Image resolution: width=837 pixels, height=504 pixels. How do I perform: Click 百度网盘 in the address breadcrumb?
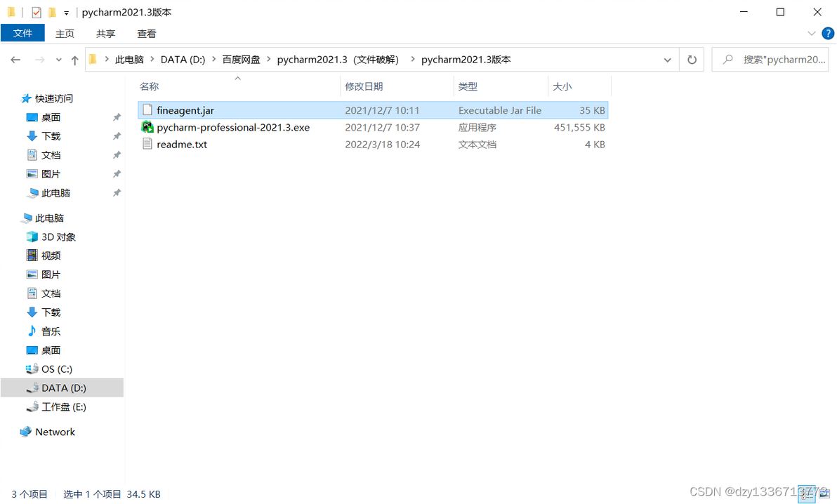(x=241, y=60)
